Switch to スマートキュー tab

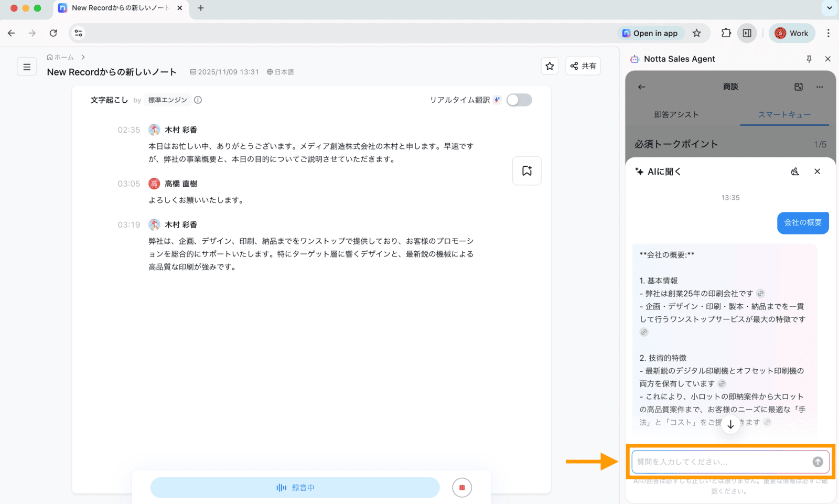tap(784, 114)
